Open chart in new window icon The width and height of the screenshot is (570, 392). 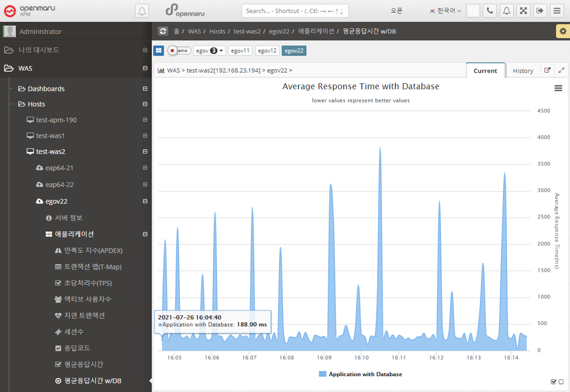[x=548, y=70]
